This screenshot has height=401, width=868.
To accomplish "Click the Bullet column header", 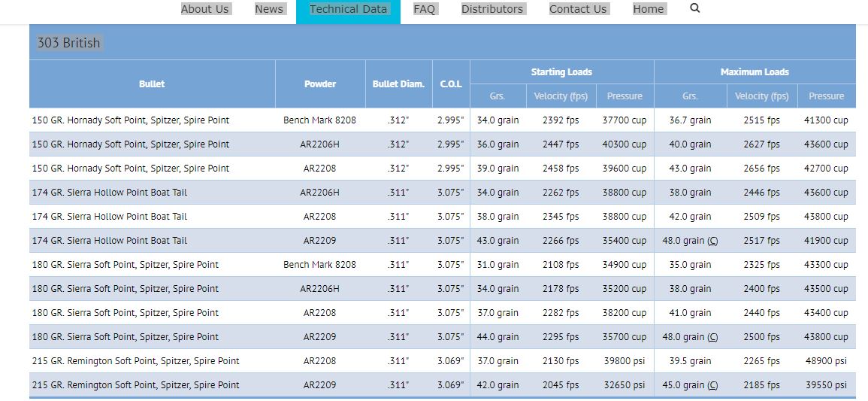I will pyautogui.click(x=152, y=84).
